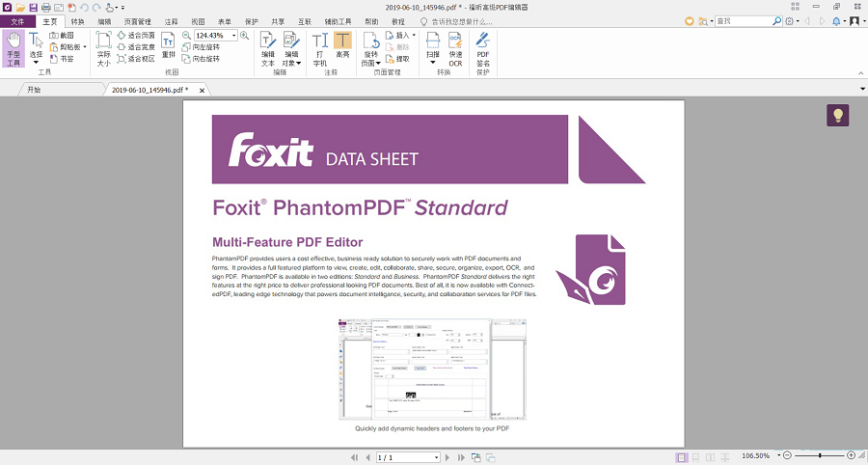Viewport: 868px width, 465px height.
Task: Open the advanced folder search icon
Action: pyautogui.click(x=702, y=21)
